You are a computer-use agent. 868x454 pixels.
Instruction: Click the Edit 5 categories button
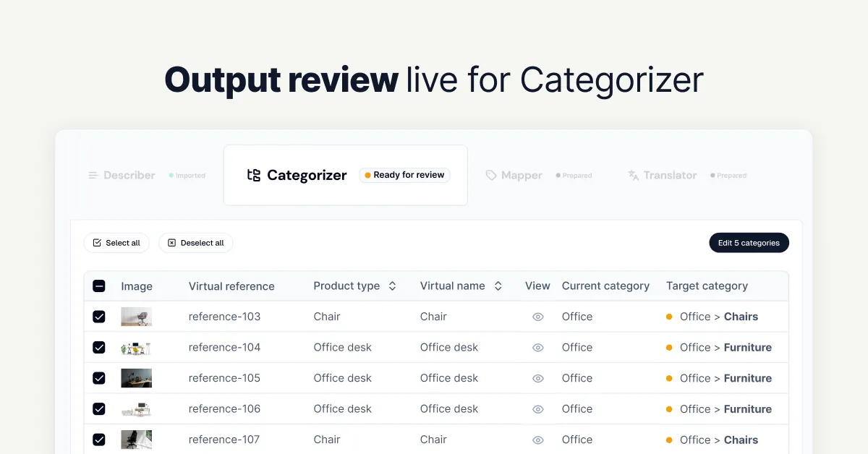pyautogui.click(x=749, y=243)
